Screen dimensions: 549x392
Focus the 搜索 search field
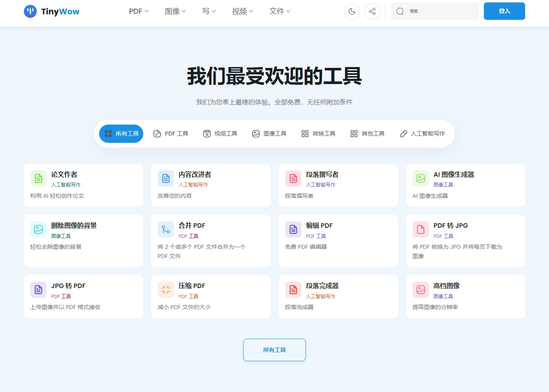435,11
